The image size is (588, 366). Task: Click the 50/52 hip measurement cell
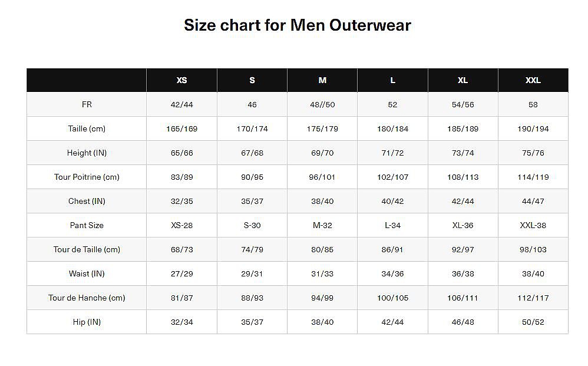click(533, 322)
